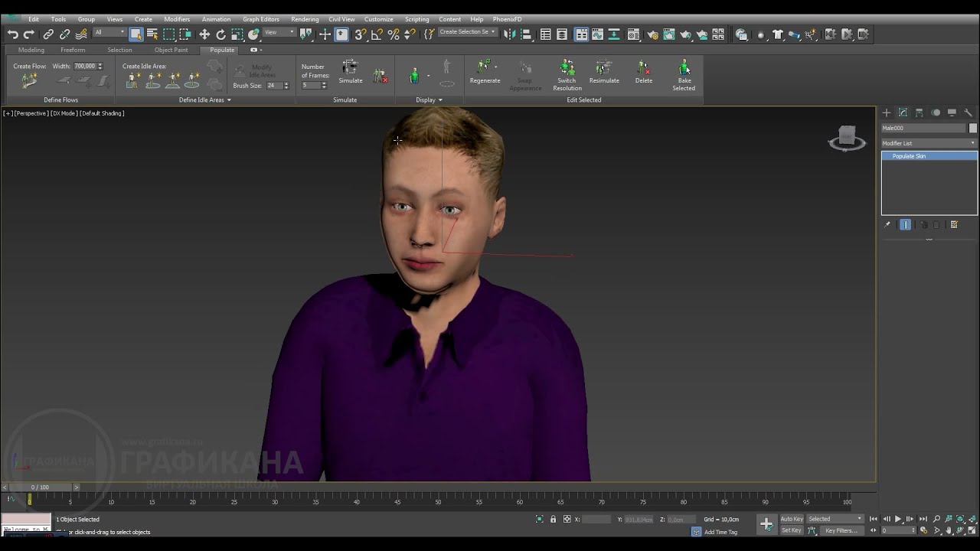Click the Brush Size input field
The width and height of the screenshot is (980, 551).
click(x=274, y=86)
